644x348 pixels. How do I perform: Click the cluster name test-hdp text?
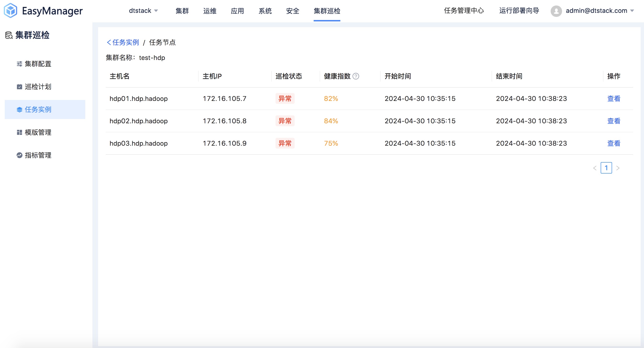152,58
